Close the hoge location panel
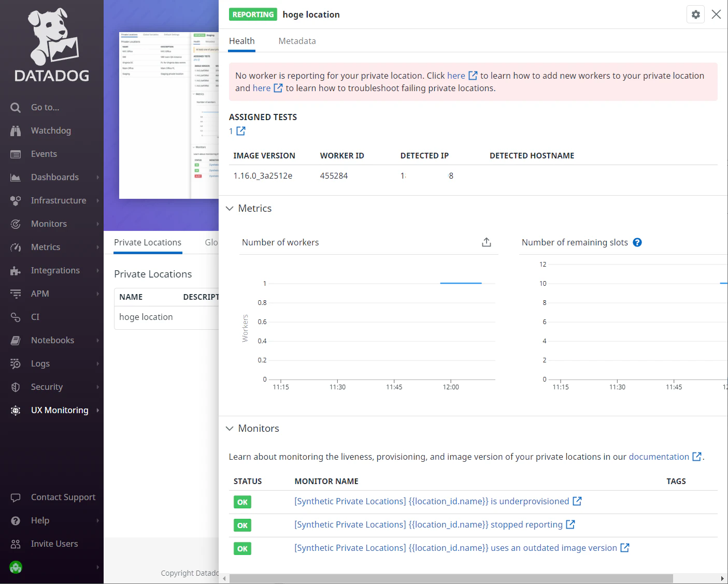728x584 pixels. point(716,14)
